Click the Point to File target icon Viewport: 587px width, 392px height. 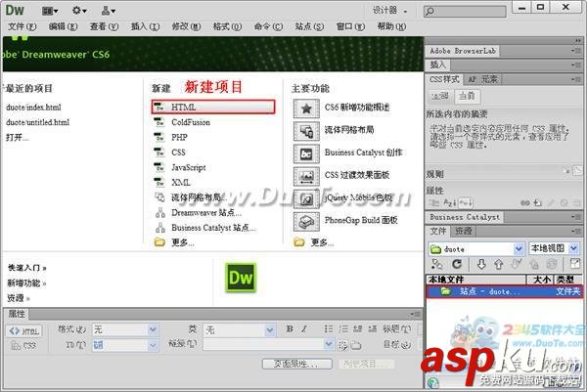click(342, 345)
